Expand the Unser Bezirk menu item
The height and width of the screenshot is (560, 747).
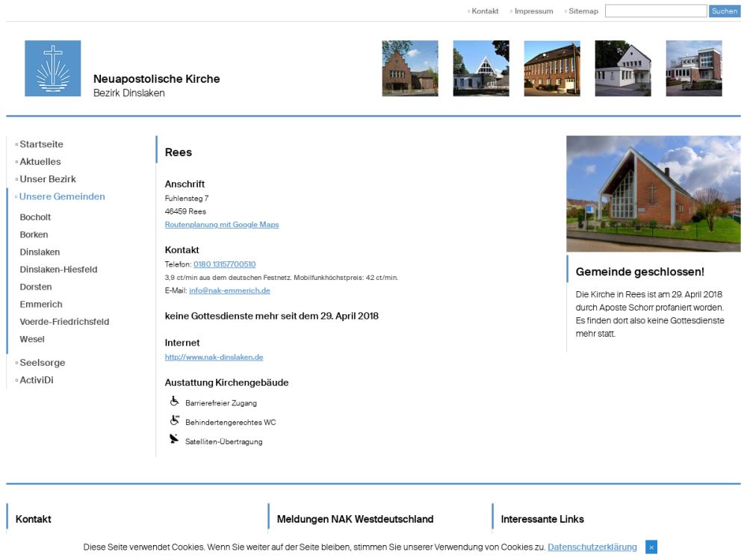coord(48,179)
